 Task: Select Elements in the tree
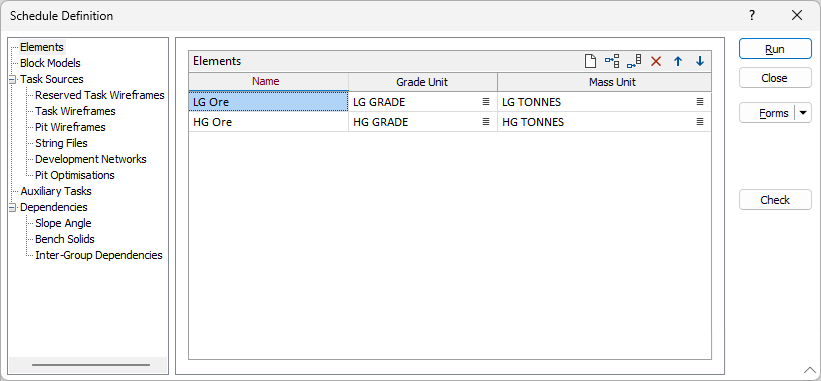pyautogui.click(x=42, y=47)
